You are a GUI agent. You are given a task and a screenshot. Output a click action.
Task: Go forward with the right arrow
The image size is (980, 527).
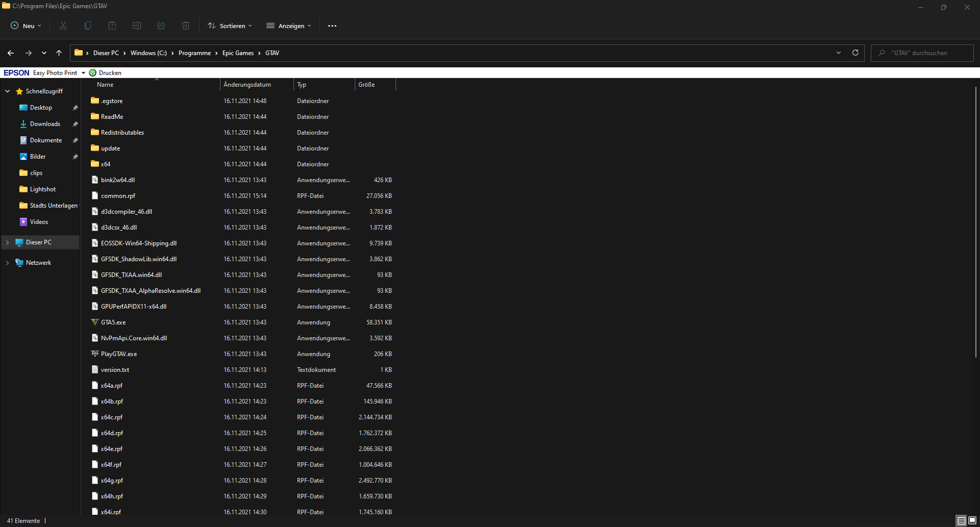point(29,53)
